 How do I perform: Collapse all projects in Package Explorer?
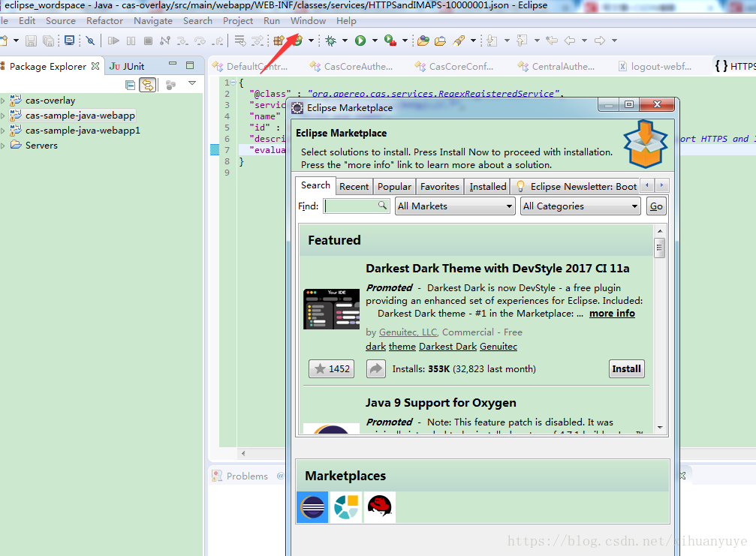tap(130, 84)
